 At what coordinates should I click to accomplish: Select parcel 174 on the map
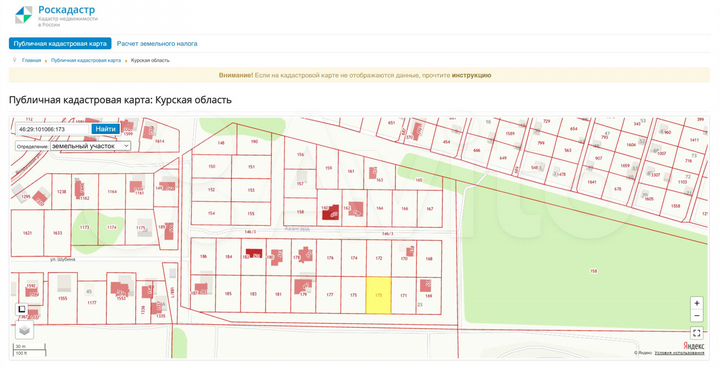tap(354, 258)
